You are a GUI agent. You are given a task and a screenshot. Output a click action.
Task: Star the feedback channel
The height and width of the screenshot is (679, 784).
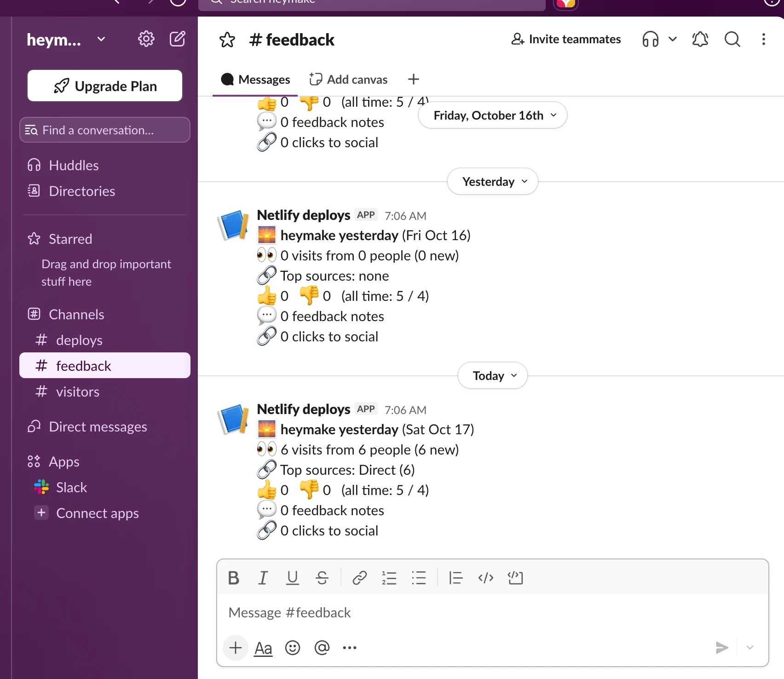[x=227, y=40]
